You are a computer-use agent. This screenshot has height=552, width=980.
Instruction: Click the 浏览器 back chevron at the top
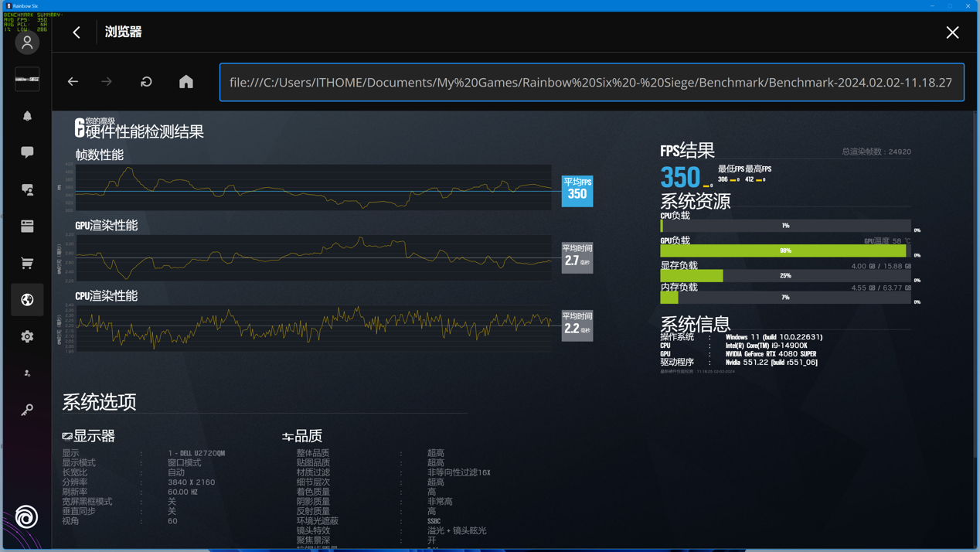pos(75,32)
